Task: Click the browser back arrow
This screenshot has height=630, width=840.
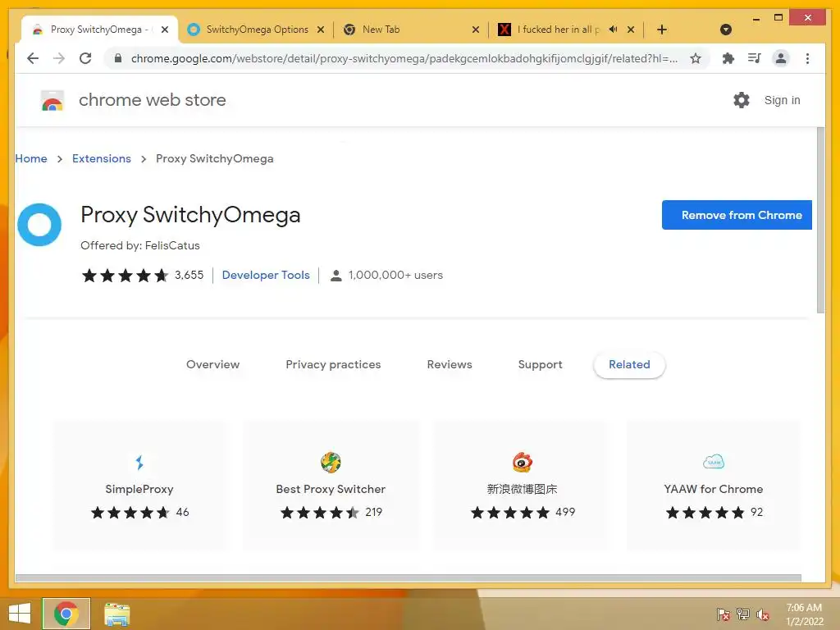Action: (x=33, y=58)
